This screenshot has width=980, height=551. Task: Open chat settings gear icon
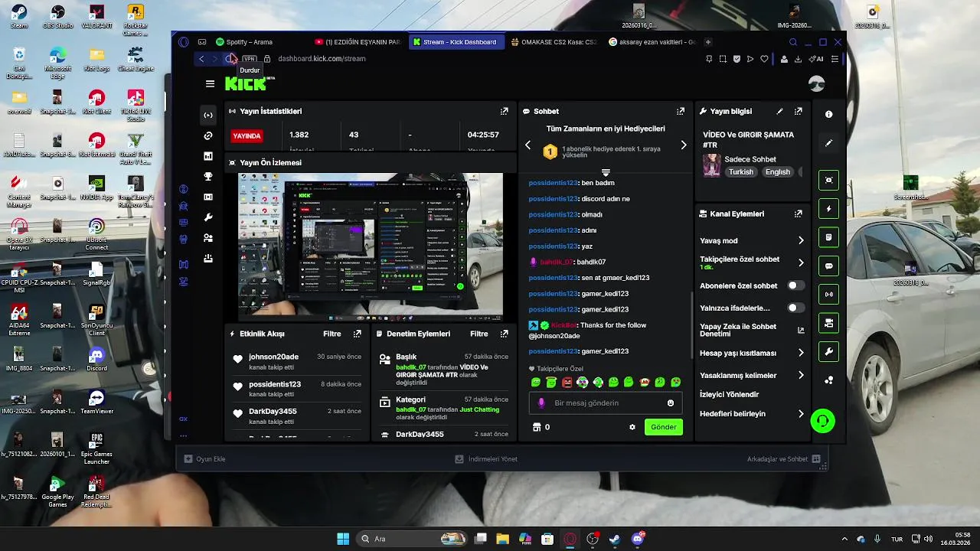632,427
